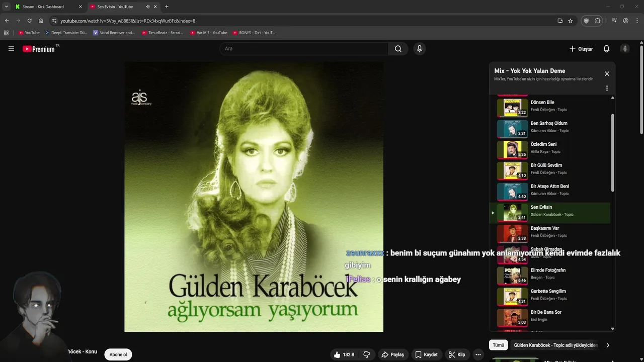Play Elimde Fotoğrafın by Bergen
The width and height of the screenshot is (644, 362).
(x=550, y=276)
